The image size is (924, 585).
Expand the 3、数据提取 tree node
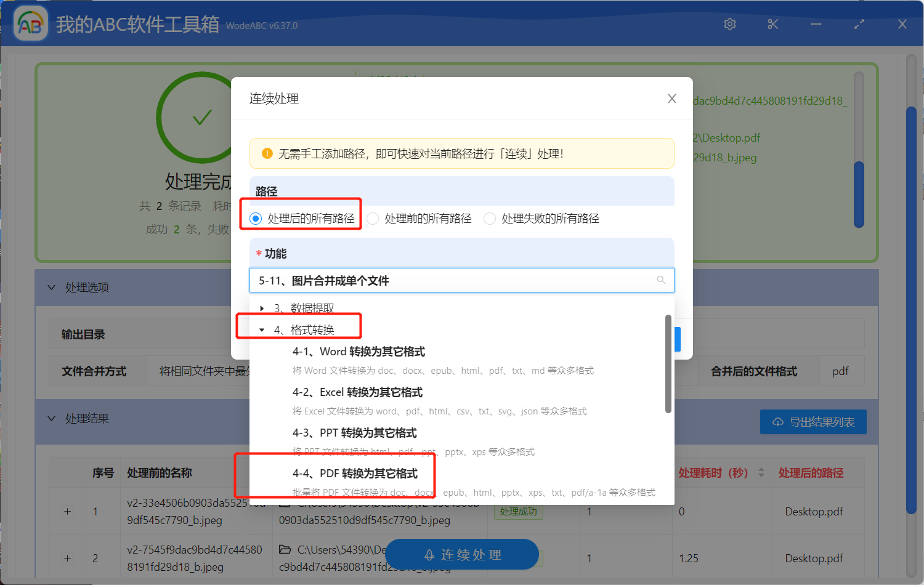262,308
